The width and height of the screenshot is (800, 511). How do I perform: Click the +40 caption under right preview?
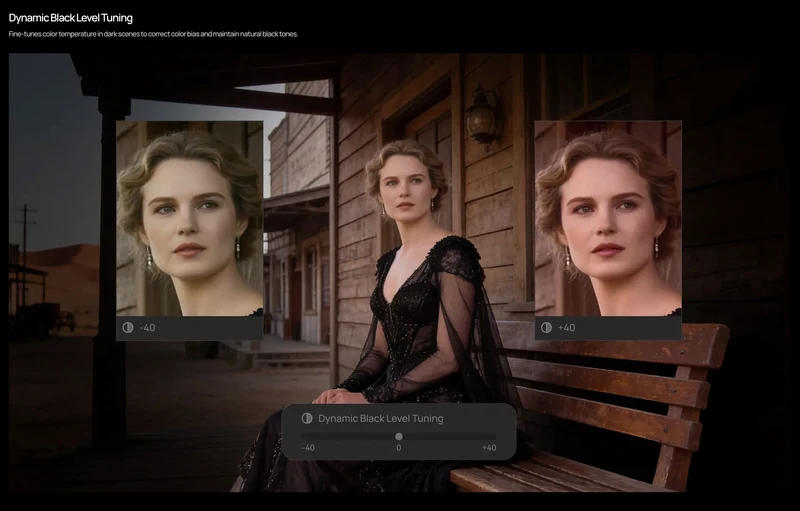coord(567,327)
